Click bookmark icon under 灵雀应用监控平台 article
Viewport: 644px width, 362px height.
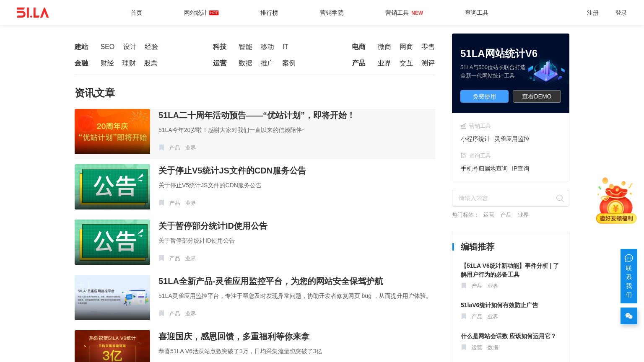[161, 313]
